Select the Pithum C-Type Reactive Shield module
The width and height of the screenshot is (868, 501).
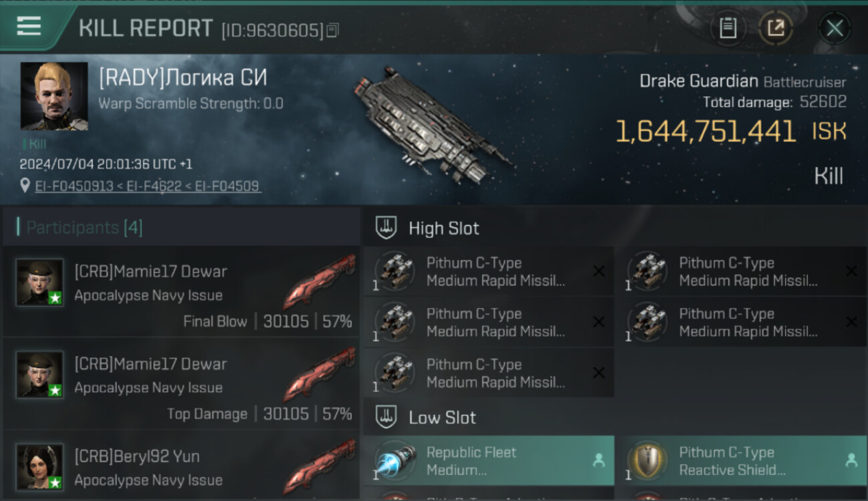pos(742,461)
